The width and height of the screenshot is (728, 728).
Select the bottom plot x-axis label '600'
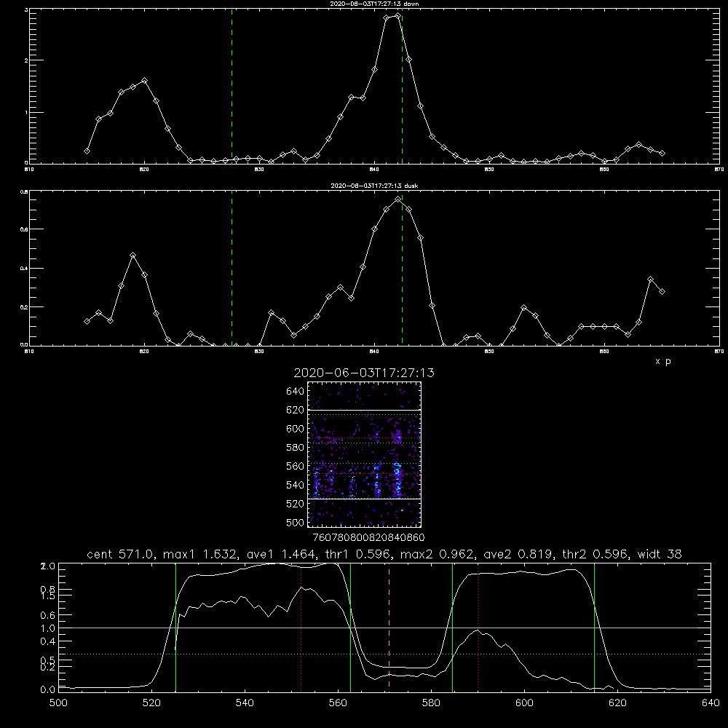[x=524, y=703]
